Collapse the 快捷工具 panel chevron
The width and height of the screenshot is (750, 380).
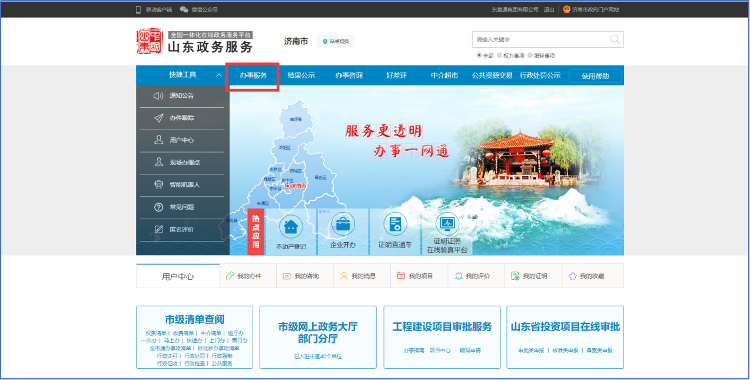[219, 76]
